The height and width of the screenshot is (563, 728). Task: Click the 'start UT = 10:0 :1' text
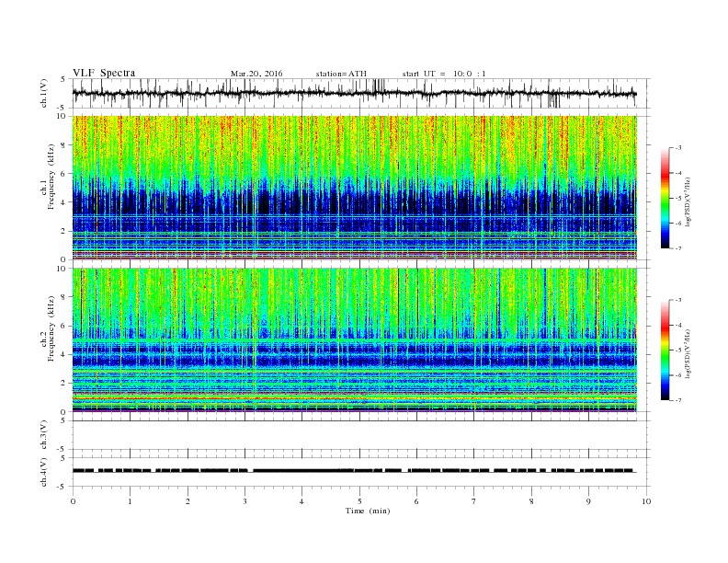(x=444, y=74)
